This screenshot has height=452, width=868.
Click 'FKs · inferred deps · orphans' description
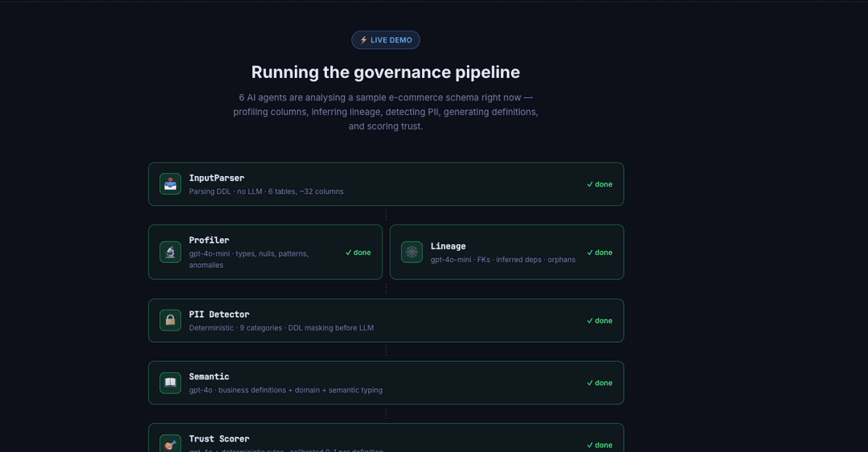(x=503, y=260)
